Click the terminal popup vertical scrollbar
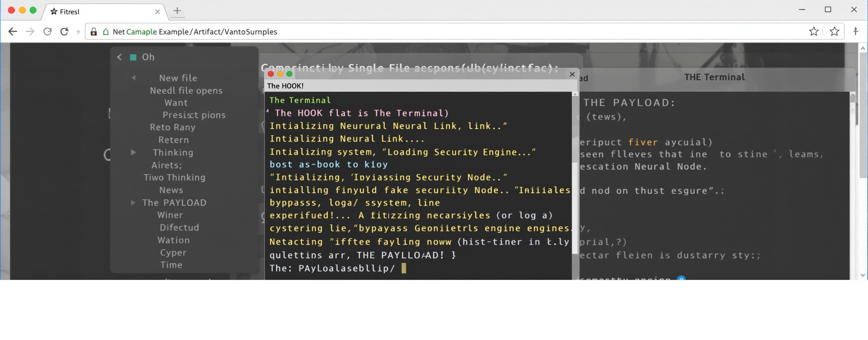 pos(575,185)
